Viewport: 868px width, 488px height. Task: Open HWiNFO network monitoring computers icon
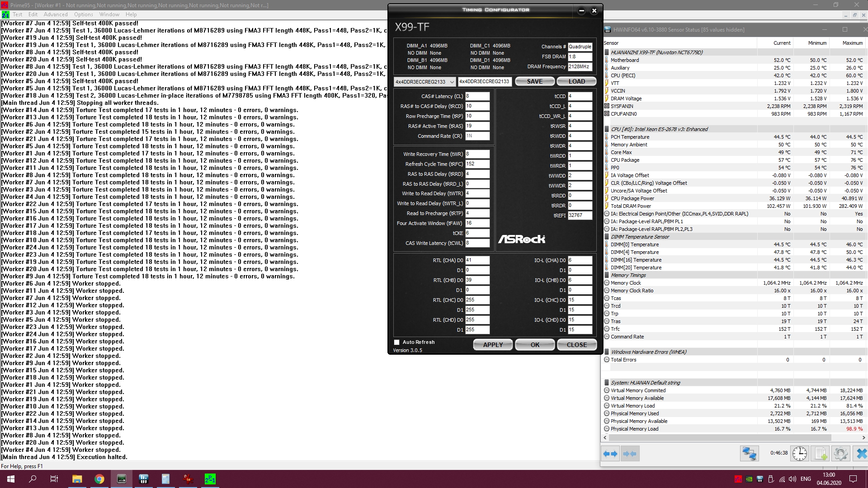tap(749, 454)
